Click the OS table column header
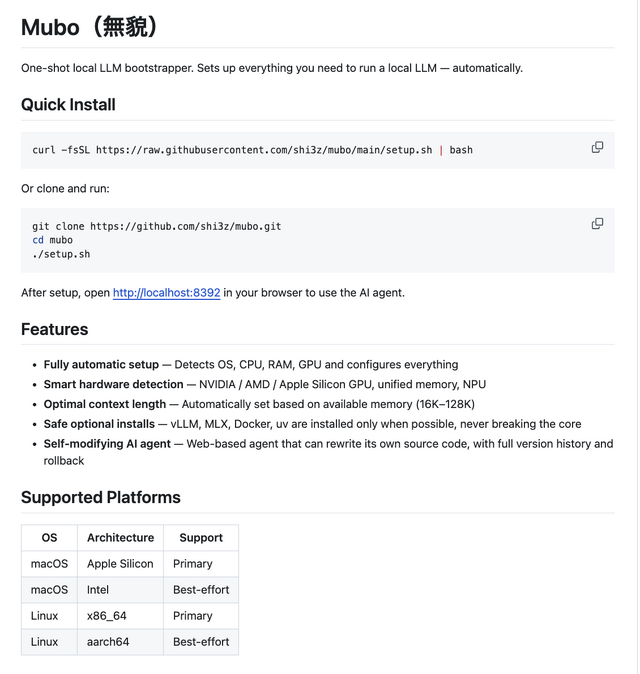Screen dimensions: 640x674 click(x=49, y=538)
